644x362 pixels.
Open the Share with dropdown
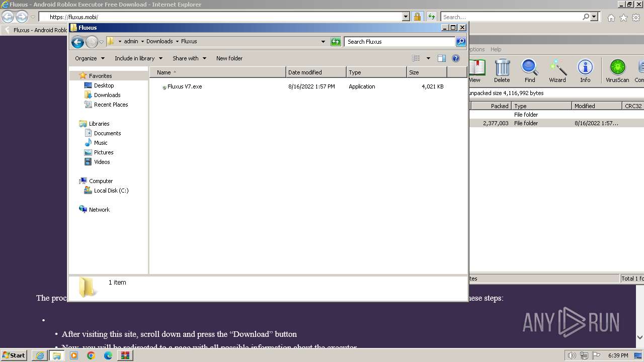pyautogui.click(x=189, y=58)
